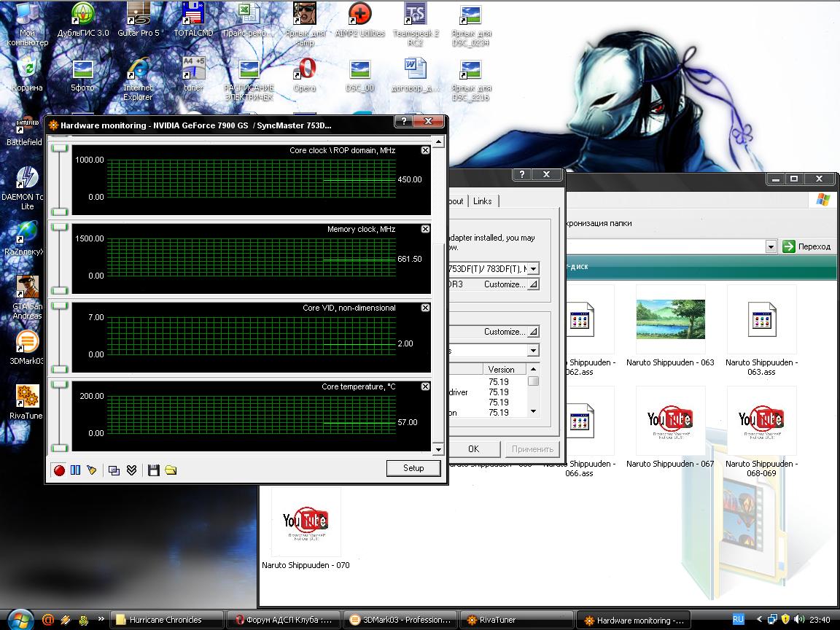This screenshot has width=840, height=630.
Task: Click the red record log button
Action: pyautogui.click(x=59, y=470)
